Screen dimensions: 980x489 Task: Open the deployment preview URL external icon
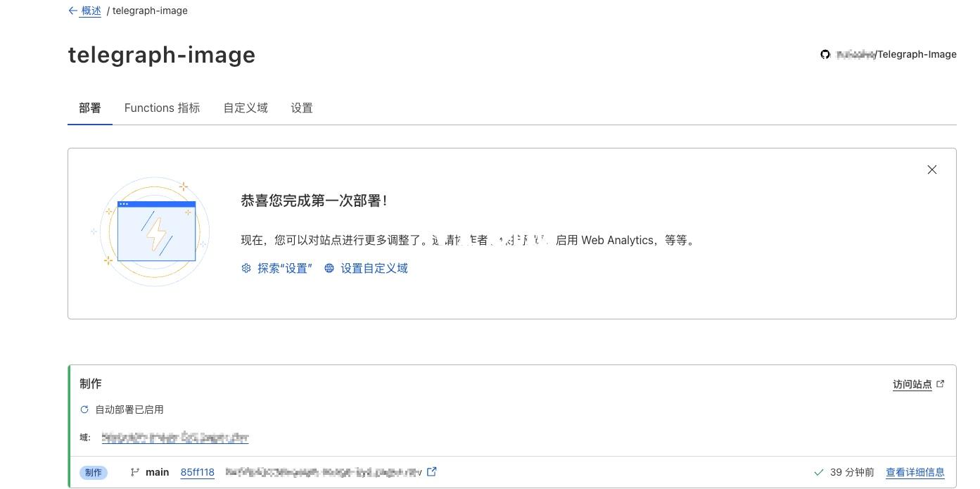432,471
